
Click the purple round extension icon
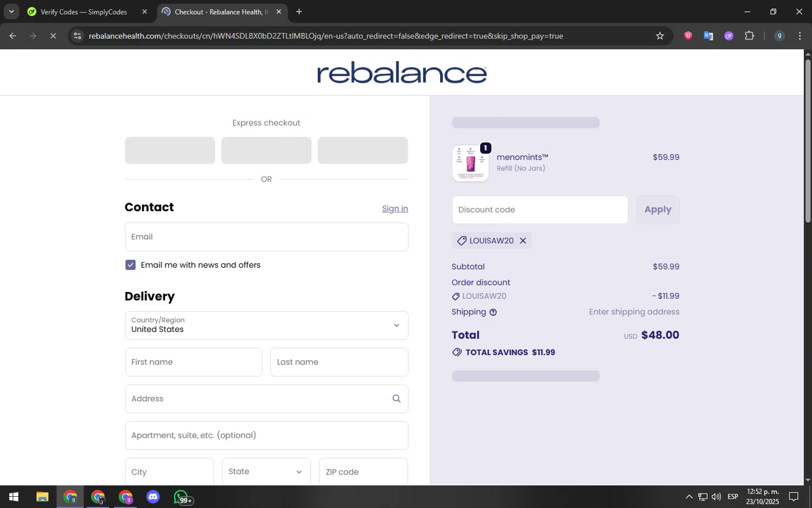[x=729, y=36]
